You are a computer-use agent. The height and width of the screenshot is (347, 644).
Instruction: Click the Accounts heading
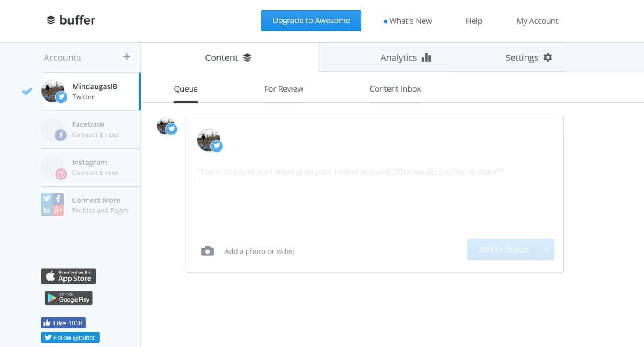(x=62, y=58)
